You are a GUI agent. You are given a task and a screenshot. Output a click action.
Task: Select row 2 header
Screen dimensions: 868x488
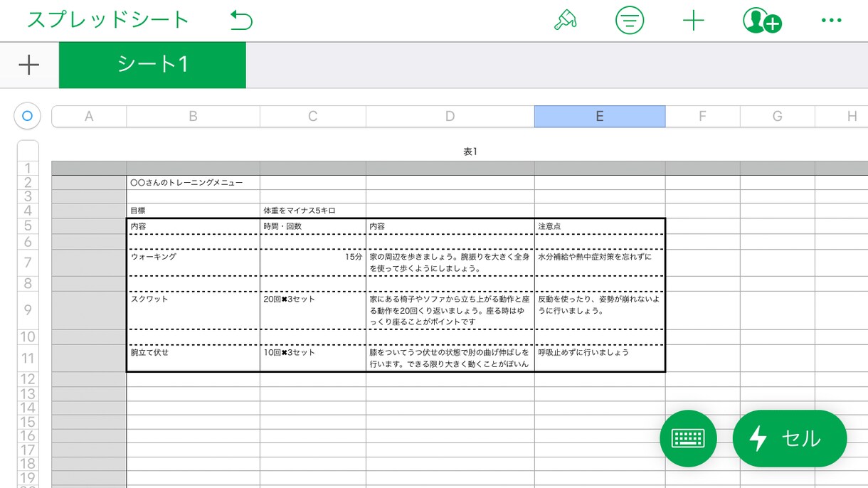[x=28, y=183]
